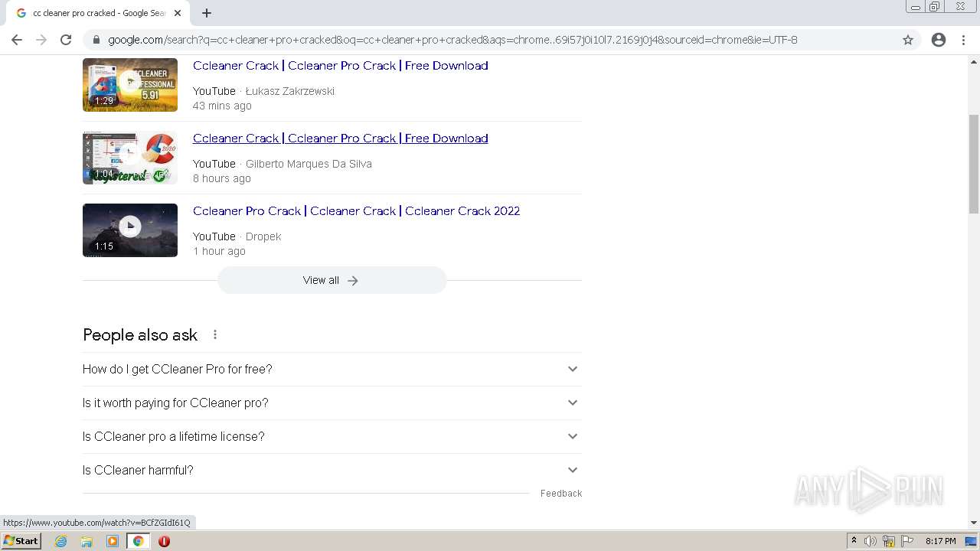Click the address bar URL field

pos(452,40)
